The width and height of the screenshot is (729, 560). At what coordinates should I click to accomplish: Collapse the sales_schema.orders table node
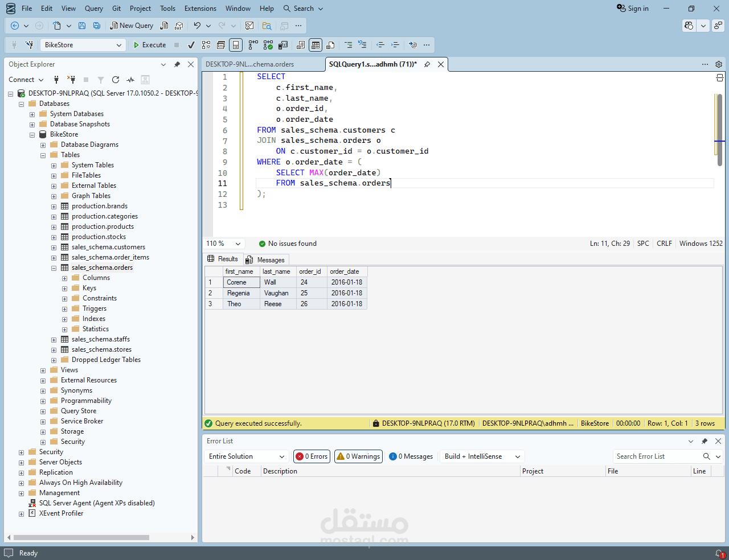click(x=54, y=267)
